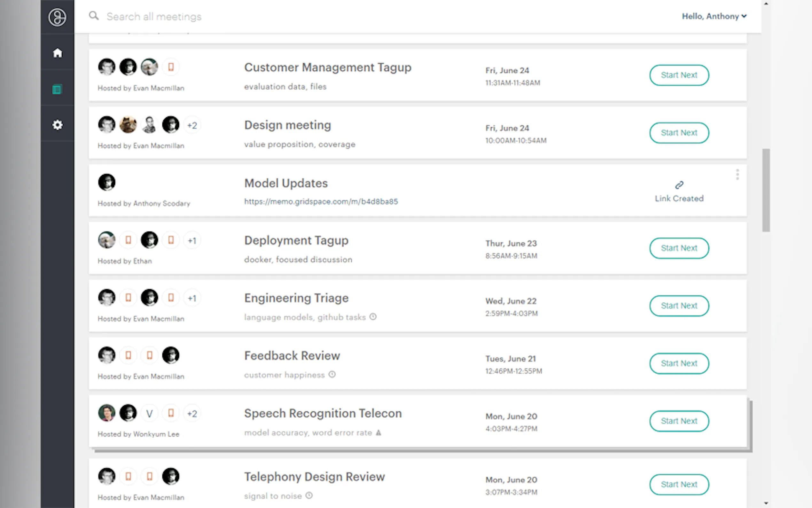Expand +1 attendees on Deployment Tagup
This screenshot has width=812, height=508.
point(192,241)
